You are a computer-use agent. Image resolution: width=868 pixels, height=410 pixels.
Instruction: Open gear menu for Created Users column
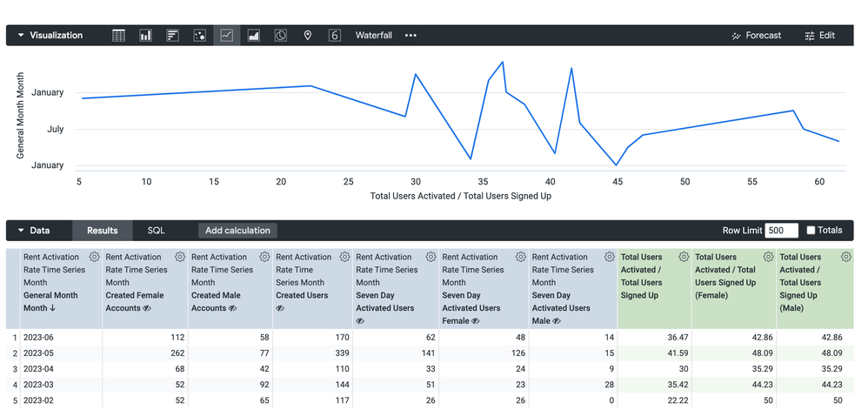[x=344, y=257]
